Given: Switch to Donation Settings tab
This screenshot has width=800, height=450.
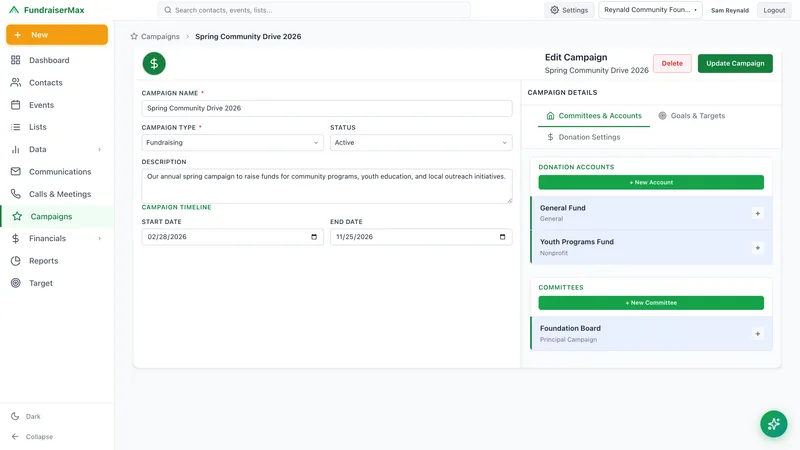Looking at the screenshot, I should pyautogui.click(x=584, y=137).
